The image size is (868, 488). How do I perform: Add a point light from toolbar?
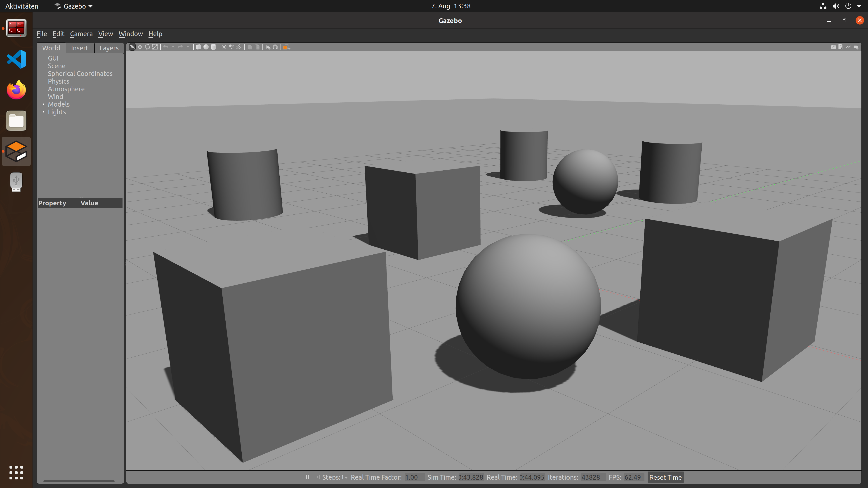pyautogui.click(x=224, y=47)
